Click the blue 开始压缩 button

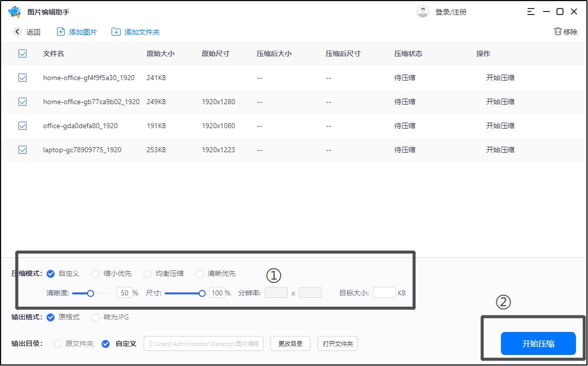pyautogui.click(x=538, y=343)
